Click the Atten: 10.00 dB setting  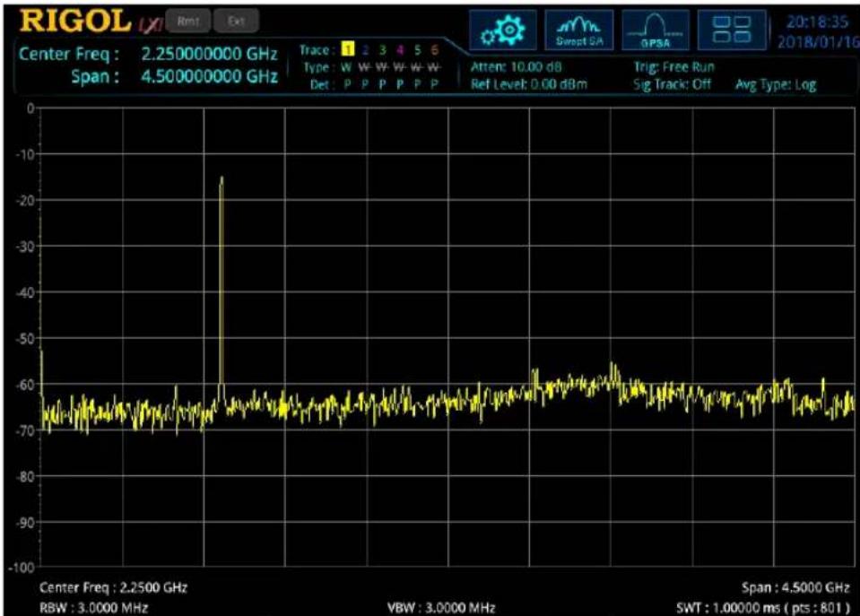point(517,67)
